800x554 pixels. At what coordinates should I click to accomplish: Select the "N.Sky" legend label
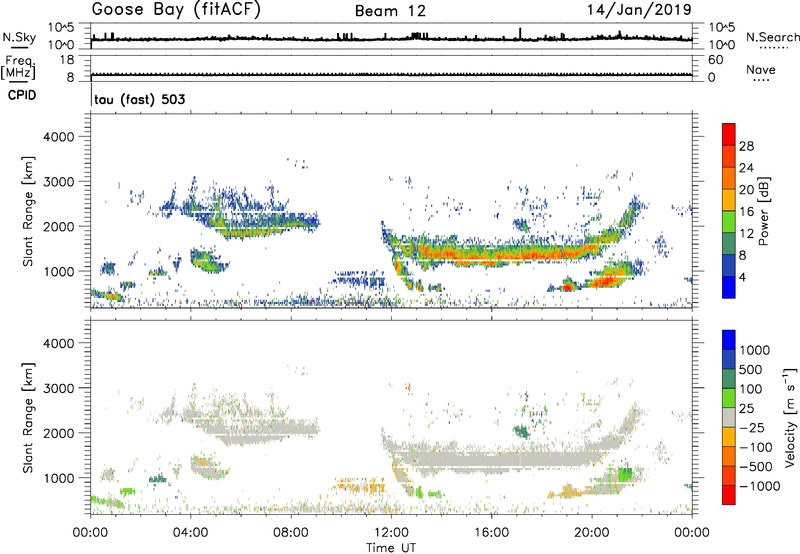coord(19,37)
